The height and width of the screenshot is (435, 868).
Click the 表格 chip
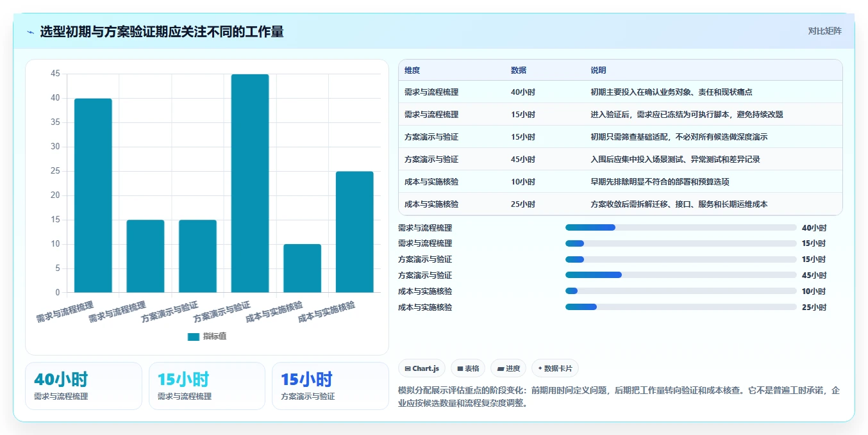[x=468, y=368]
